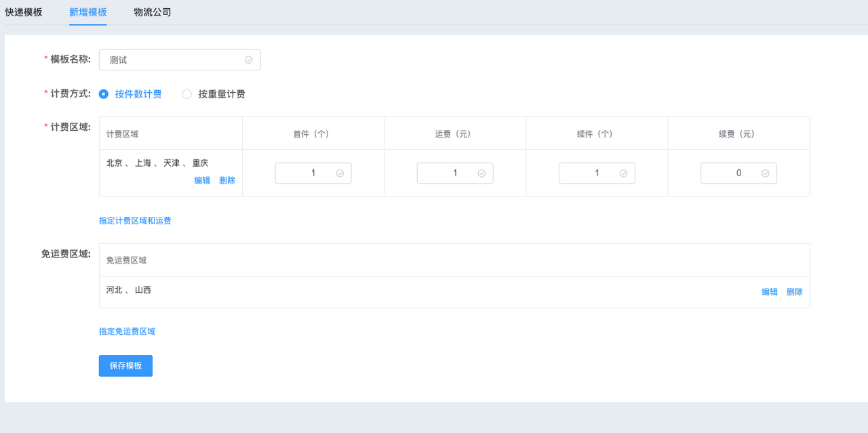Screen dimensions: 868x433
Task: Click 编辑 for 北京、上海 billing region
Action: 202,180
